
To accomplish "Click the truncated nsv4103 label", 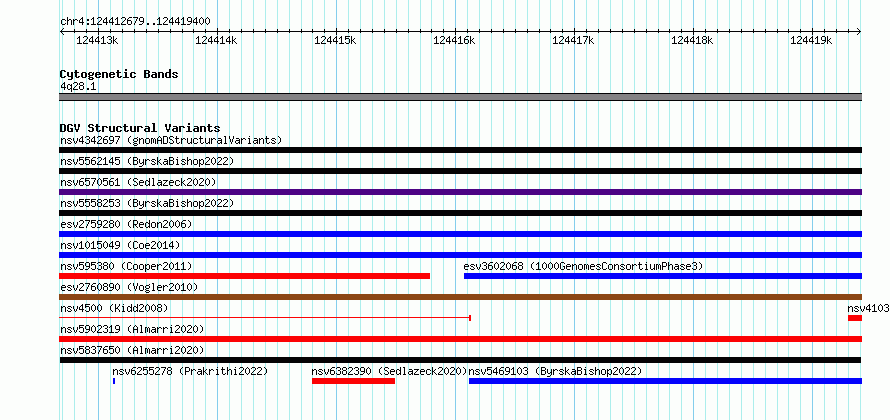I will tap(868, 308).
